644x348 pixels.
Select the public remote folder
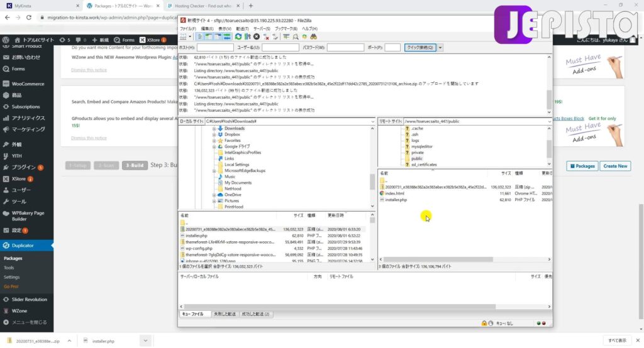[x=416, y=158]
